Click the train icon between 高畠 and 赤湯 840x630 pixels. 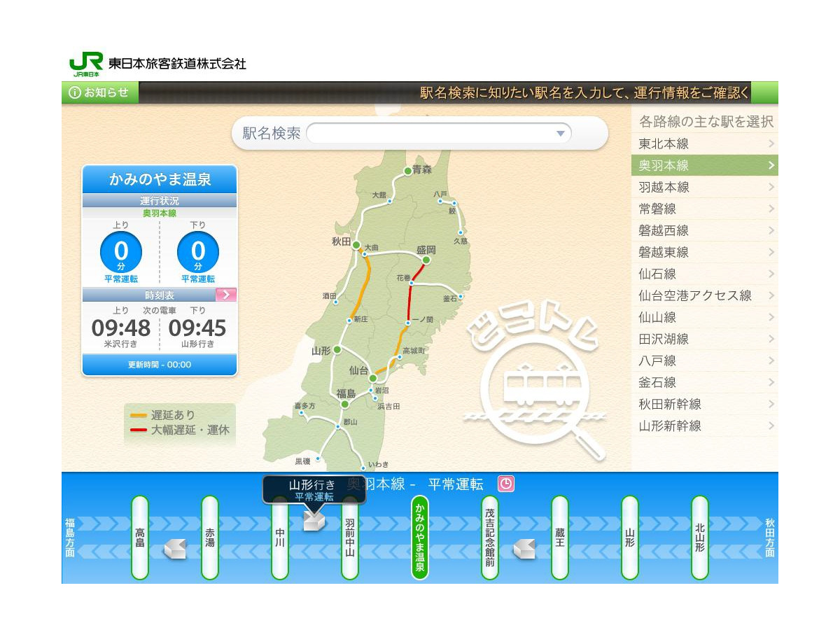(x=174, y=549)
